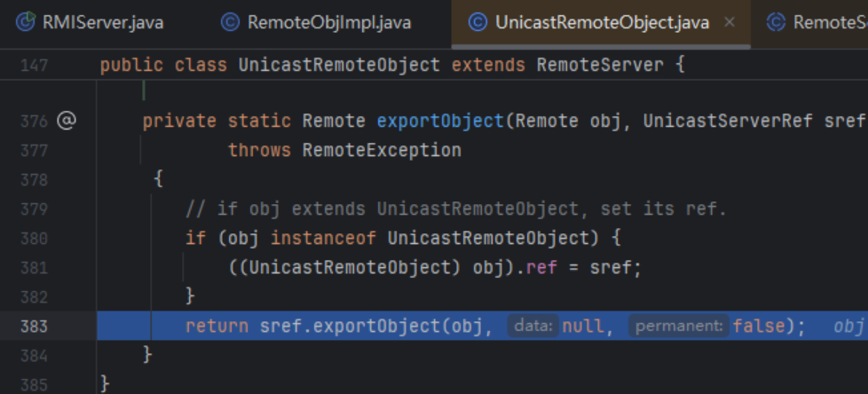Click the @ gutter icon on line 376
Image resolution: width=868 pixels, height=394 pixels.
[x=67, y=121]
